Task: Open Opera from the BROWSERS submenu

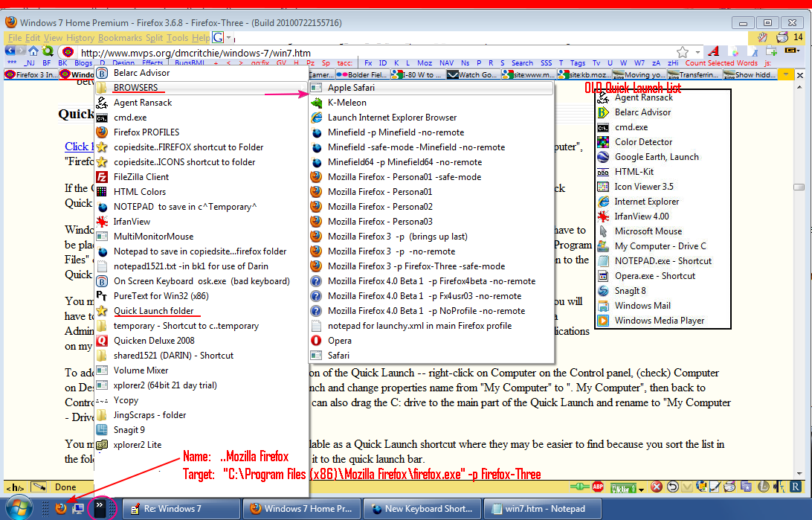Action: pyautogui.click(x=431, y=341)
